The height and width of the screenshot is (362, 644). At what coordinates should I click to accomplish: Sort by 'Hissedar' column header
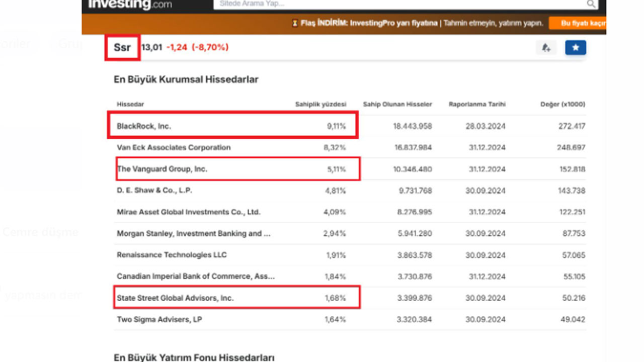[130, 104]
